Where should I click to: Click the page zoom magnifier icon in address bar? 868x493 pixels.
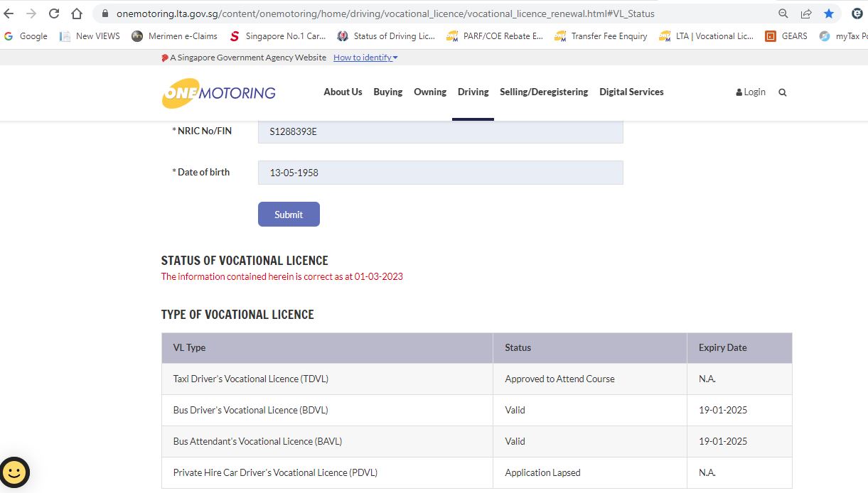tap(783, 13)
